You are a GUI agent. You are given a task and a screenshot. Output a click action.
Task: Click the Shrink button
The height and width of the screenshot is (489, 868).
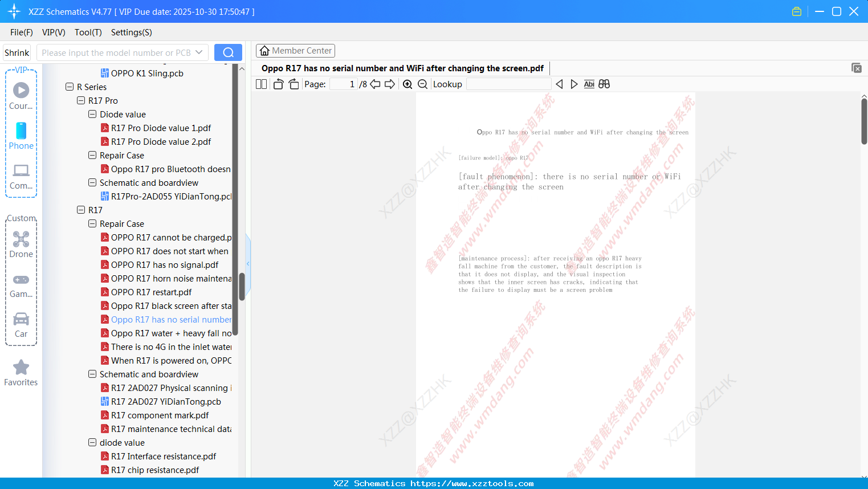[17, 53]
